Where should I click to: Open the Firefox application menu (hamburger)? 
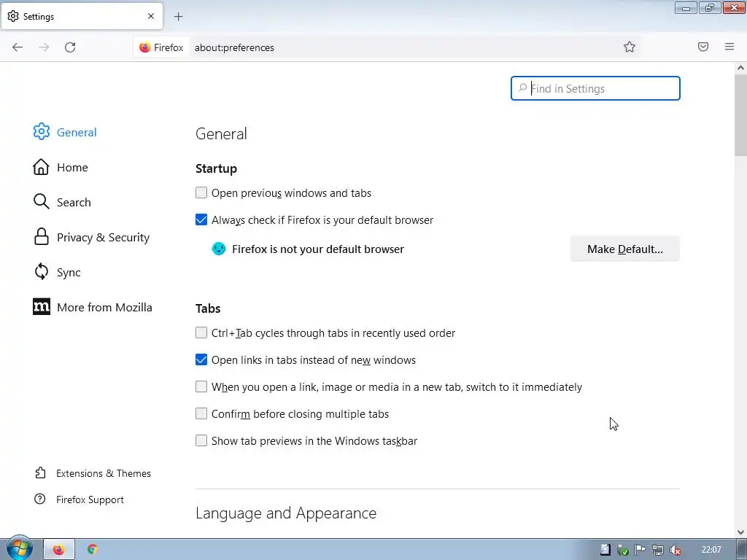(x=729, y=47)
